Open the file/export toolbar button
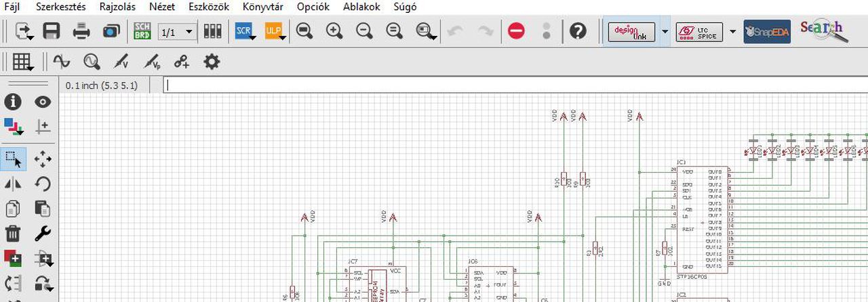 click(x=24, y=31)
